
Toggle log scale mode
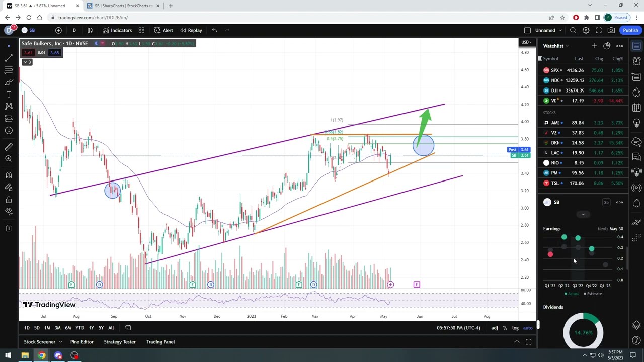pos(515,328)
